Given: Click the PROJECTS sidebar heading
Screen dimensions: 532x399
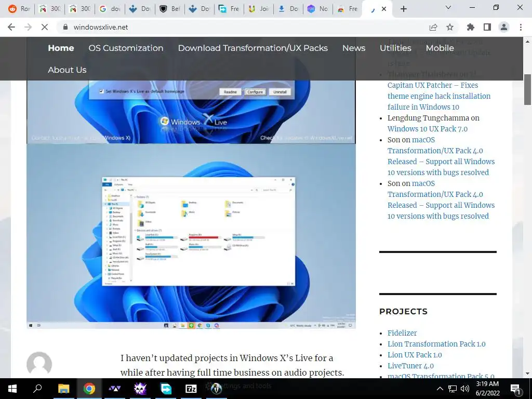Looking at the screenshot, I should (403, 312).
